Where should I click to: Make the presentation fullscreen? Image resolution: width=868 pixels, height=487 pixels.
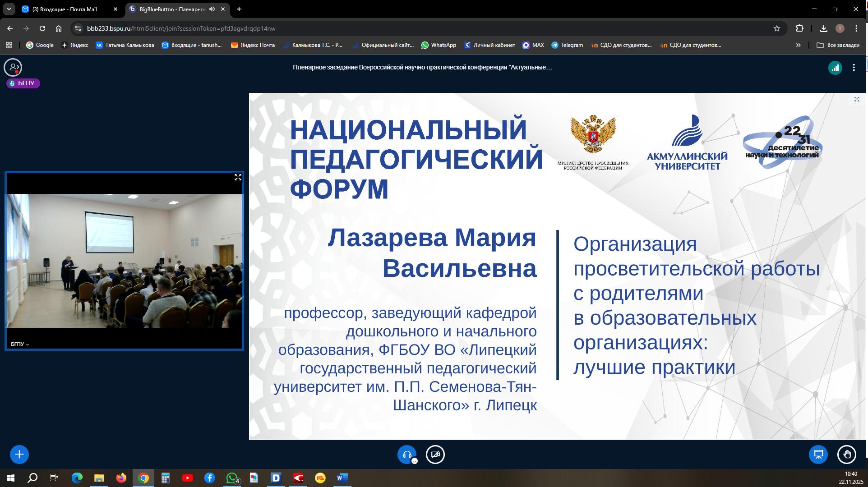pyautogui.click(x=856, y=99)
